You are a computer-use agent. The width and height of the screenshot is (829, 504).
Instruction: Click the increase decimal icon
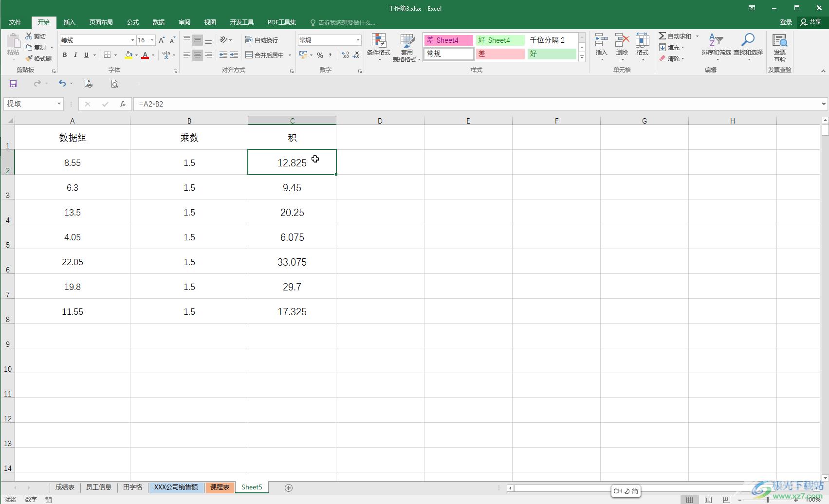[x=345, y=55]
